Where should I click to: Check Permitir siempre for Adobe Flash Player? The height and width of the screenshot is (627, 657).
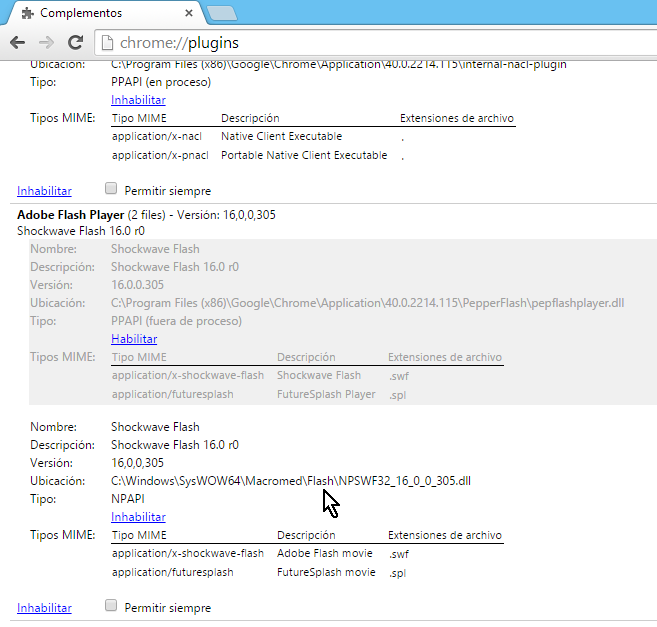click(x=111, y=605)
